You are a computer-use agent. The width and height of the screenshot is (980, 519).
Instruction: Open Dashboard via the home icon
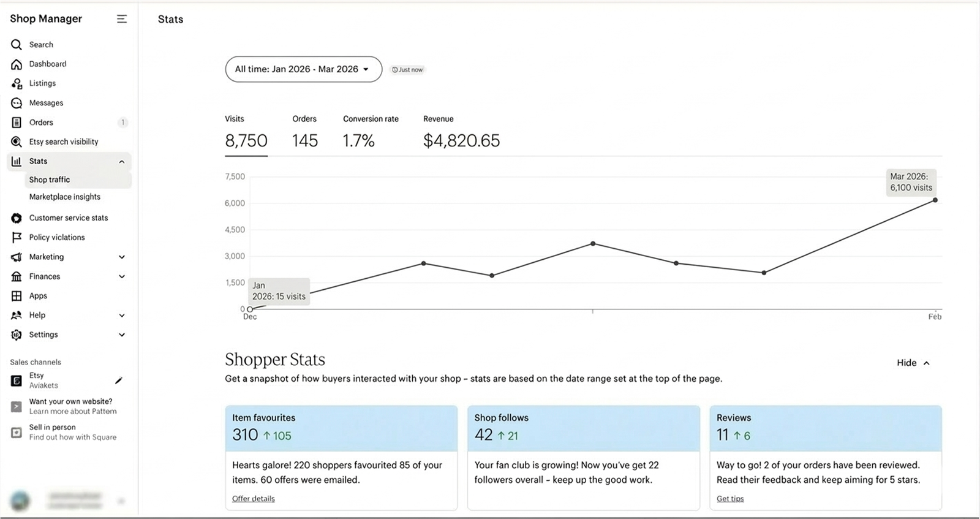(x=17, y=64)
